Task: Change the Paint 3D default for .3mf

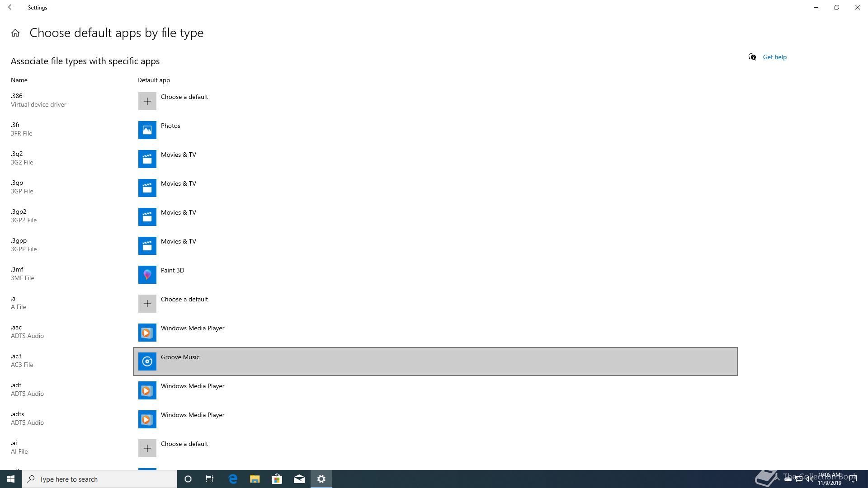Action: (435, 275)
